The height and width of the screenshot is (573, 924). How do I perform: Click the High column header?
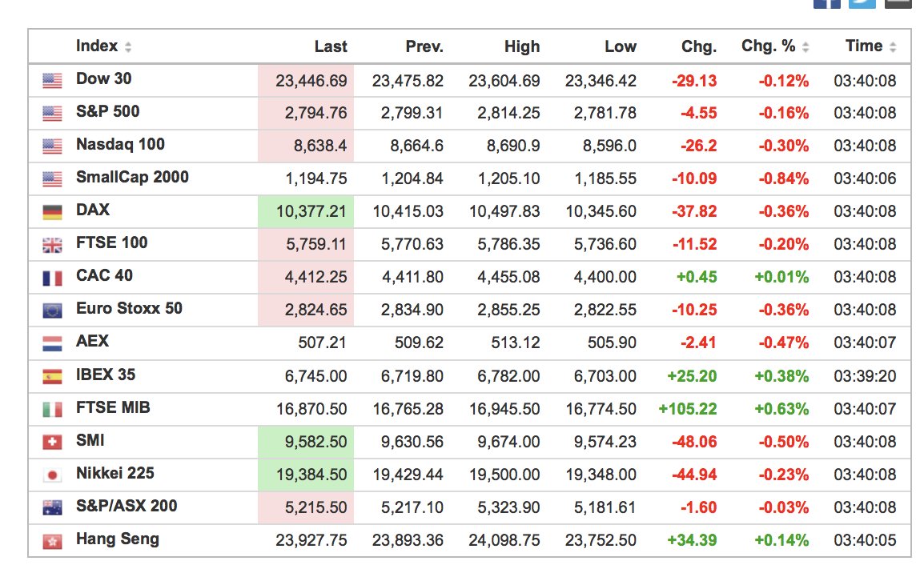click(522, 46)
